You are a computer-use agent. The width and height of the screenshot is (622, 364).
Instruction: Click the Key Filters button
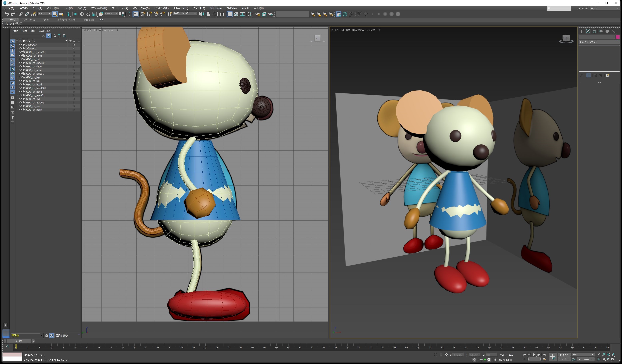[586, 359]
